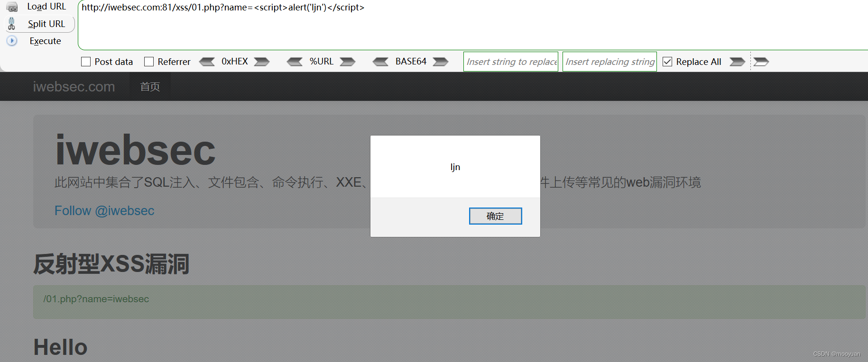This screenshot has width=868, height=362.
Task: Click the Hello heading text
Action: click(60, 347)
